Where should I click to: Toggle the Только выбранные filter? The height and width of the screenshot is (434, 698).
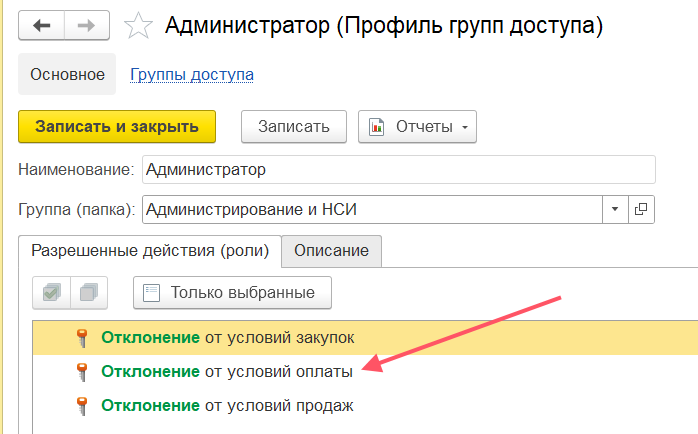pyautogui.click(x=232, y=293)
